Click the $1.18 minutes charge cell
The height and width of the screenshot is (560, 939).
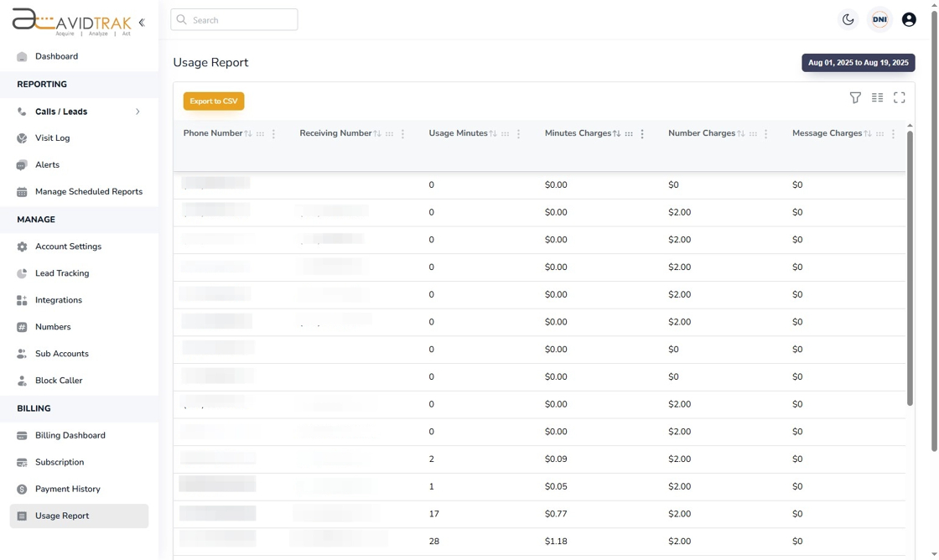click(556, 542)
